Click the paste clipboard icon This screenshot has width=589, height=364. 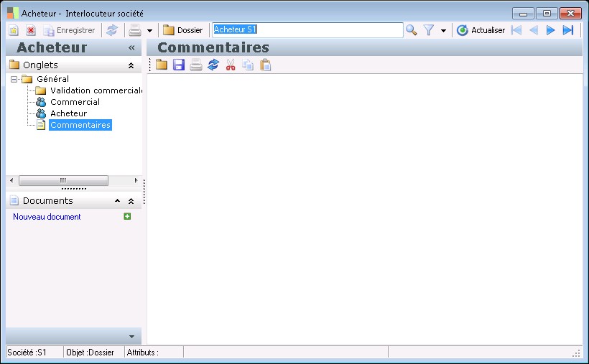point(265,65)
